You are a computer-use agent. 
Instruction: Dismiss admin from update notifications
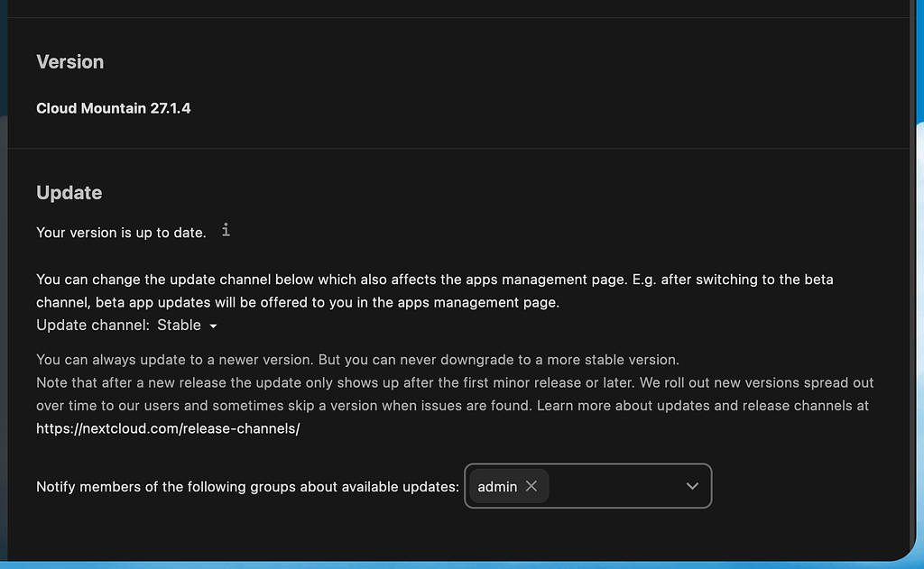[531, 486]
